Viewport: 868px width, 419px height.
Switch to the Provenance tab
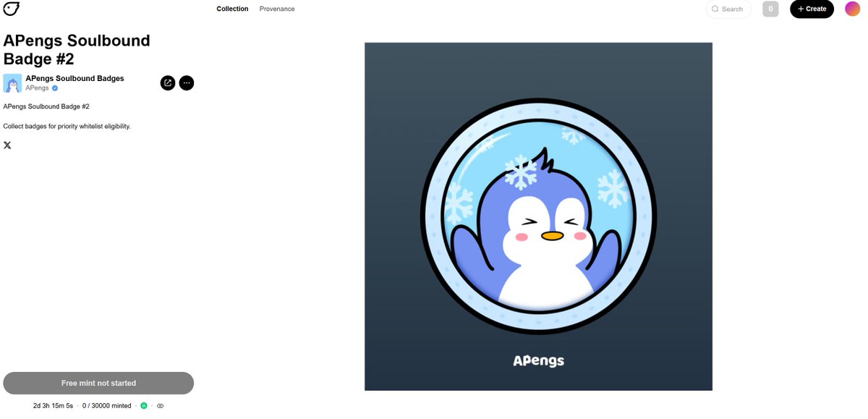277,9
